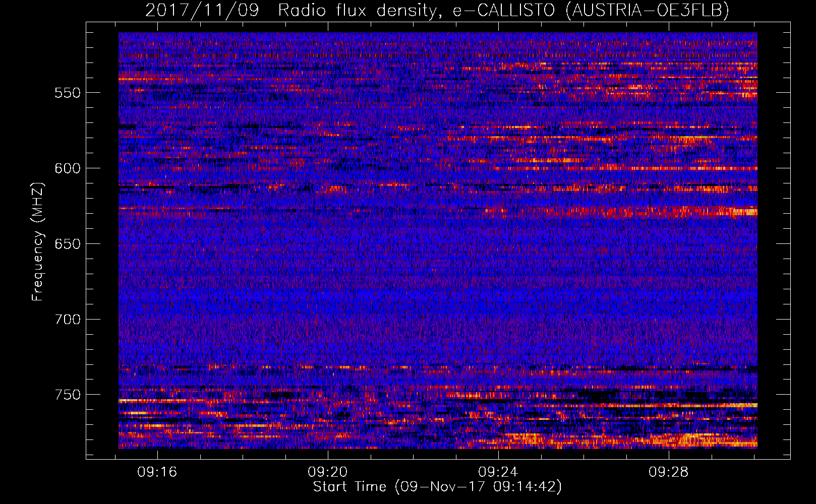The image size is (816, 504).
Task: Click the 09:28 time tick label
Action: pos(669,472)
